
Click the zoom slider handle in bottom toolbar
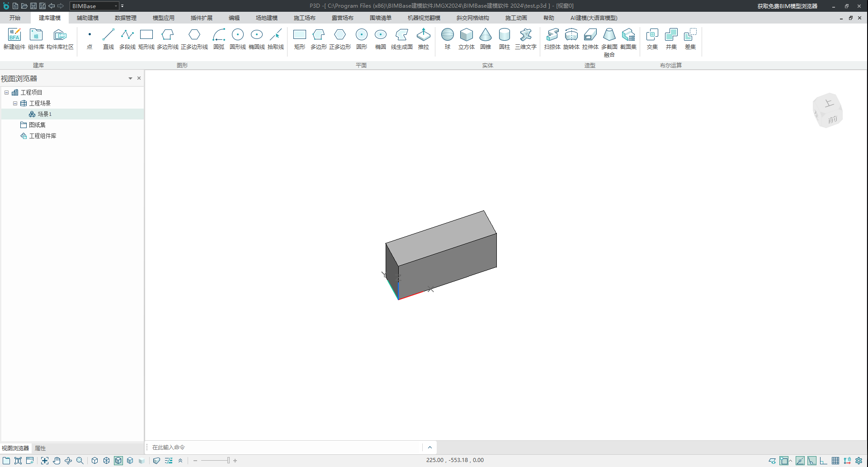click(228, 461)
